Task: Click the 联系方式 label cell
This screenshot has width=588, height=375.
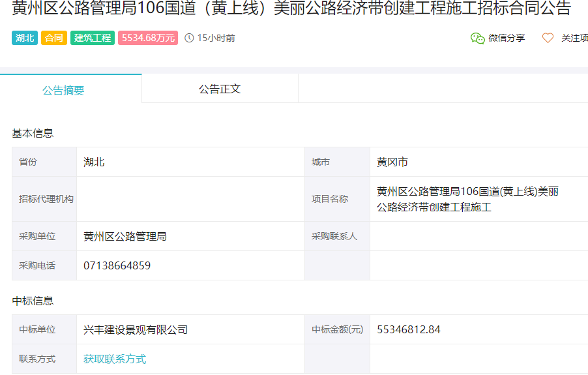Action: click(x=44, y=359)
